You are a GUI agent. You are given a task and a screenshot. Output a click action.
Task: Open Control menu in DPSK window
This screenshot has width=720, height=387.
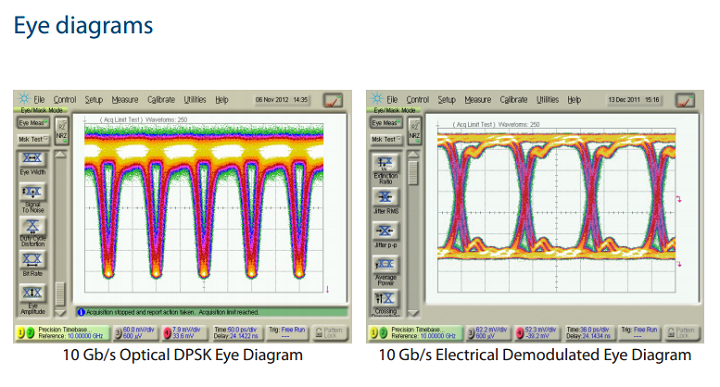click(65, 100)
